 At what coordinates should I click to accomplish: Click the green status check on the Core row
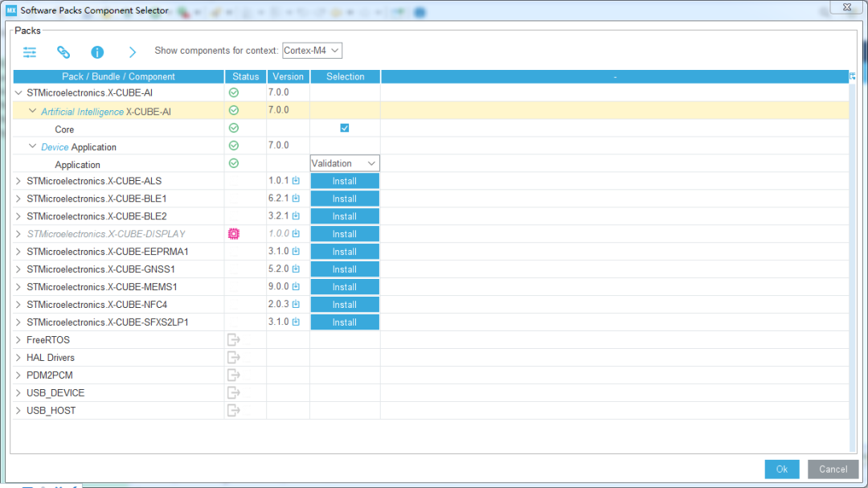point(234,128)
